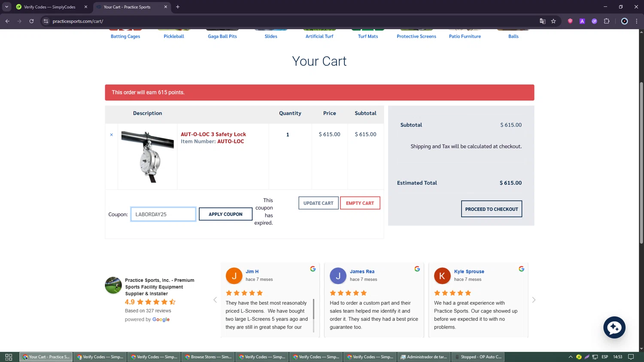Open the Chrome extensions puzzle menu
The height and width of the screenshot is (362, 644).
point(607,21)
